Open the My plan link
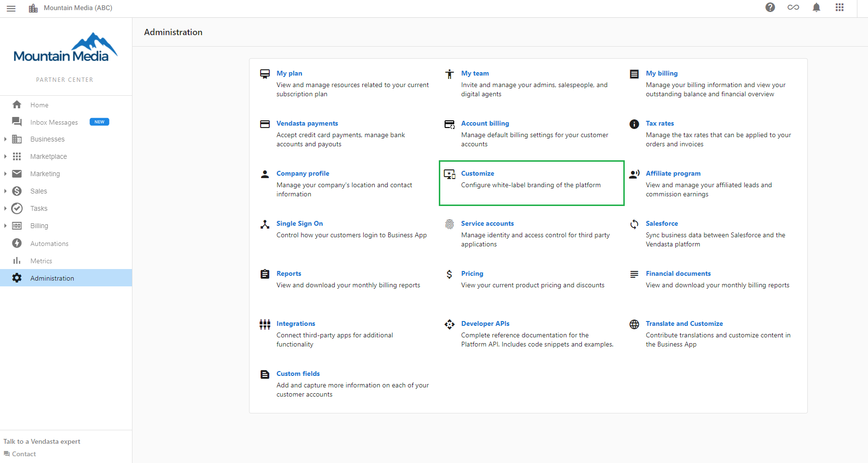868x463 pixels. pos(289,73)
